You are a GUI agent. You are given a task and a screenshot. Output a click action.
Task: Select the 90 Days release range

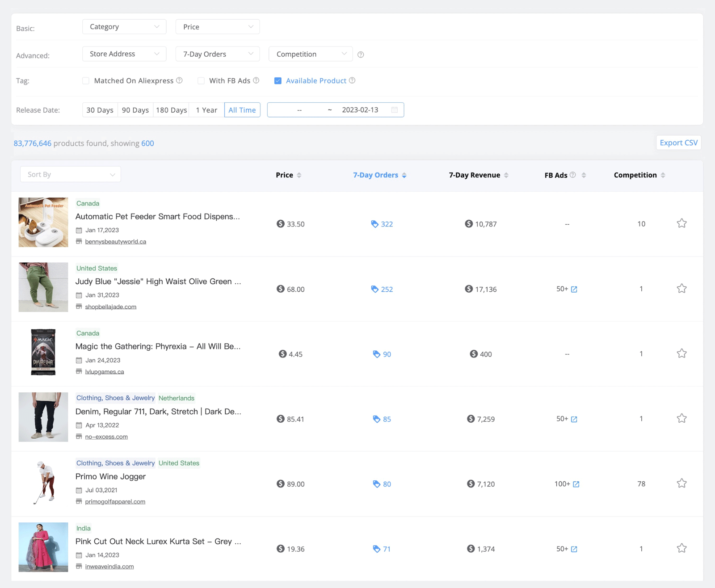point(135,110)
